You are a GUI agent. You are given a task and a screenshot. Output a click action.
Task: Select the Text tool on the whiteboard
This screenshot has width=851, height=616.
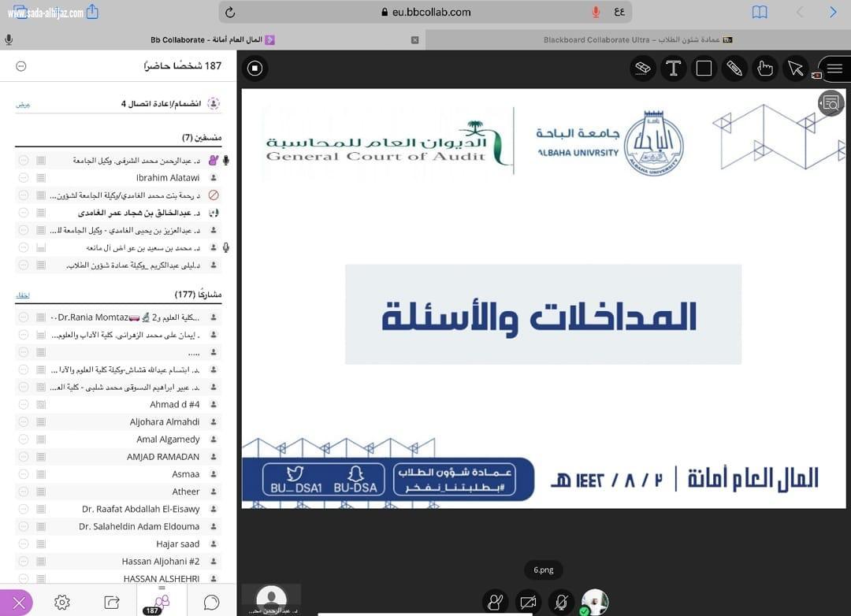(674, 69)
